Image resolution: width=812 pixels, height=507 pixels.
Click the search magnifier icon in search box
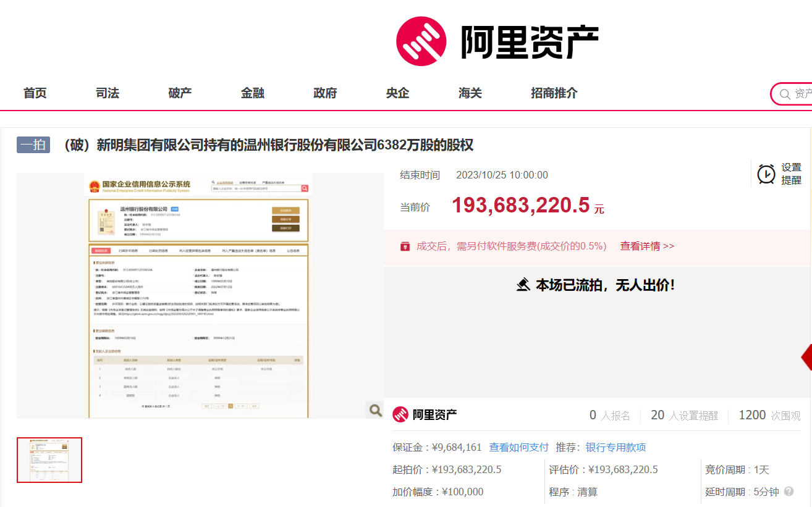[x=785, y=94]
